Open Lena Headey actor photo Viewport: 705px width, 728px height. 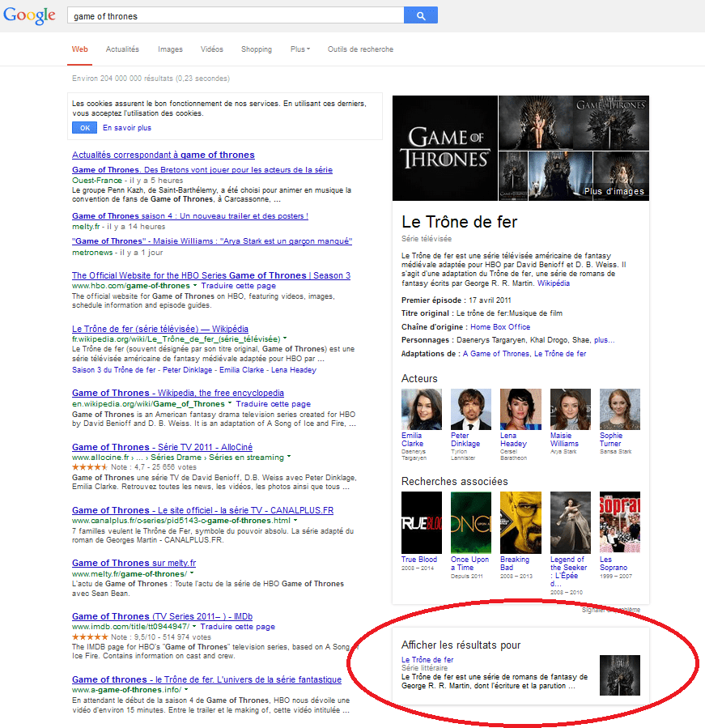click(x=520, y=409)
